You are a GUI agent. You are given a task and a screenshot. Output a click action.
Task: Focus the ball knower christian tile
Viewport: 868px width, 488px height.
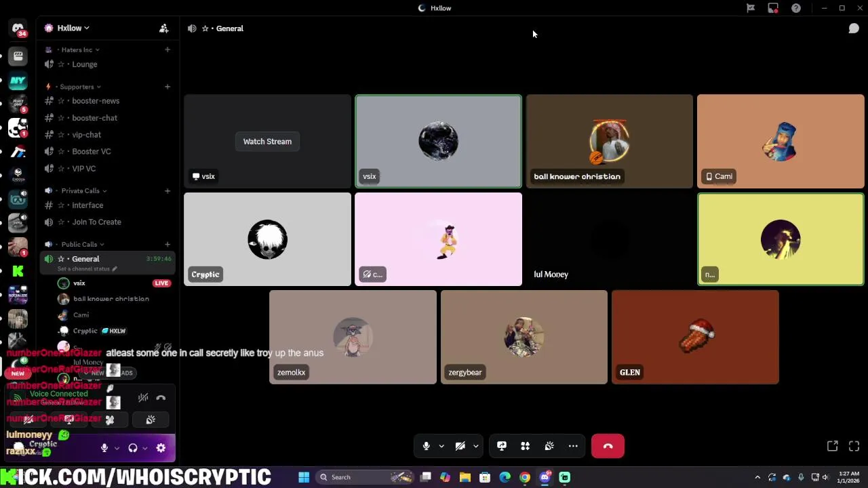609,141
